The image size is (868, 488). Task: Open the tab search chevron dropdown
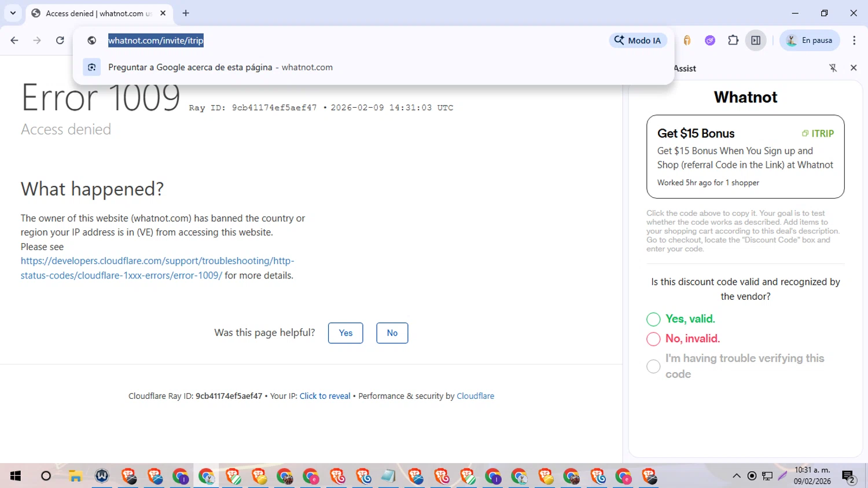(x=13, y=13)
